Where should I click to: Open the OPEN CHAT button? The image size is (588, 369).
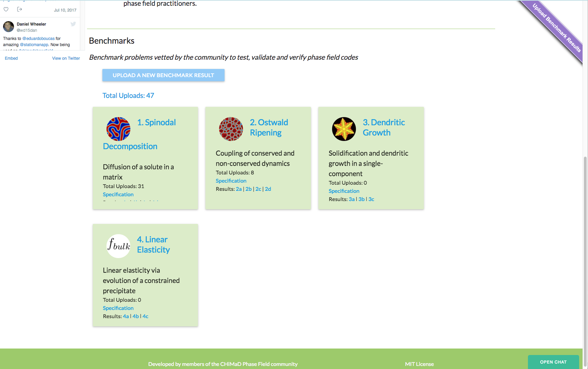pyautogui.click(x=553, y=362)
